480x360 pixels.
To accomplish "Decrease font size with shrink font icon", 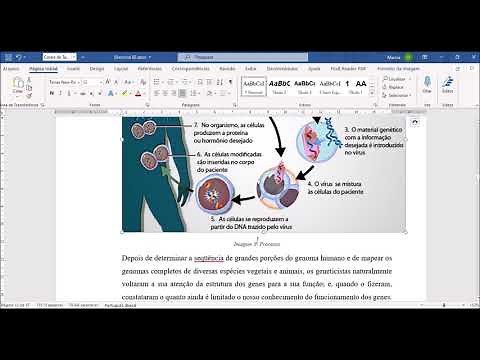I will 116,82.
